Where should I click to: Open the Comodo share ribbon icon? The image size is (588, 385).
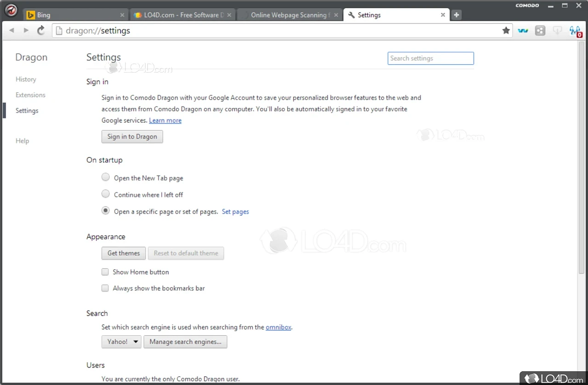coord(523,30)
